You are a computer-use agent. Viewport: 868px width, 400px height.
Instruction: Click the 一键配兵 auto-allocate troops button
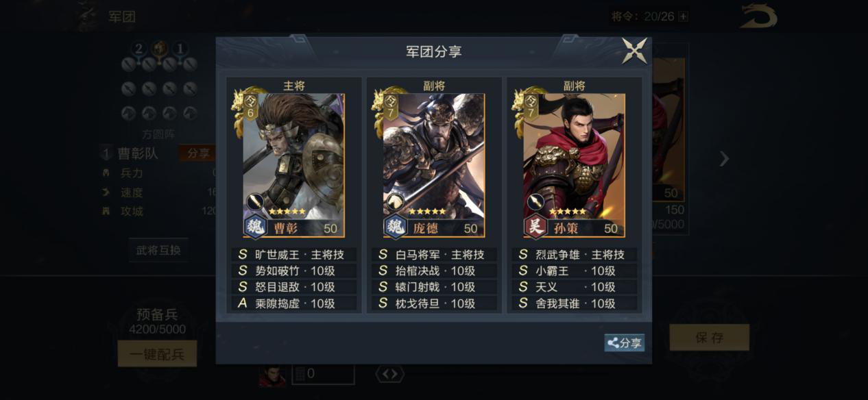(x=157, y=354)
